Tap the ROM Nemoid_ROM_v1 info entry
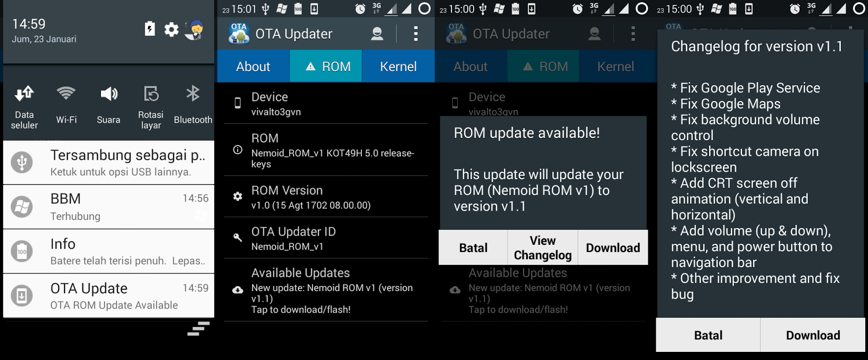This screenshot has height=360, width=868. [x=326, y=150]
